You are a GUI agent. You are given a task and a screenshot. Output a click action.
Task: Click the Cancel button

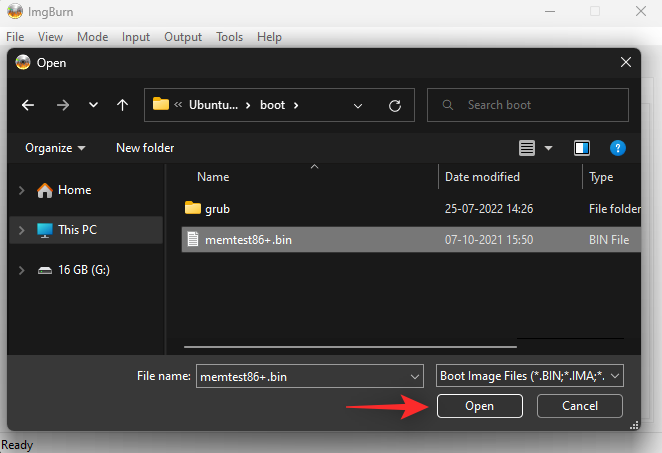(580, 406)
